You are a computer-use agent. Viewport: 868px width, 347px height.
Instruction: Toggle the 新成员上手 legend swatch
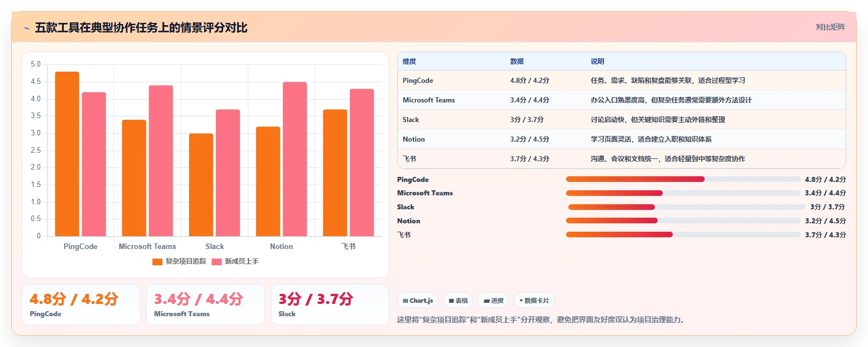(217, 261)
